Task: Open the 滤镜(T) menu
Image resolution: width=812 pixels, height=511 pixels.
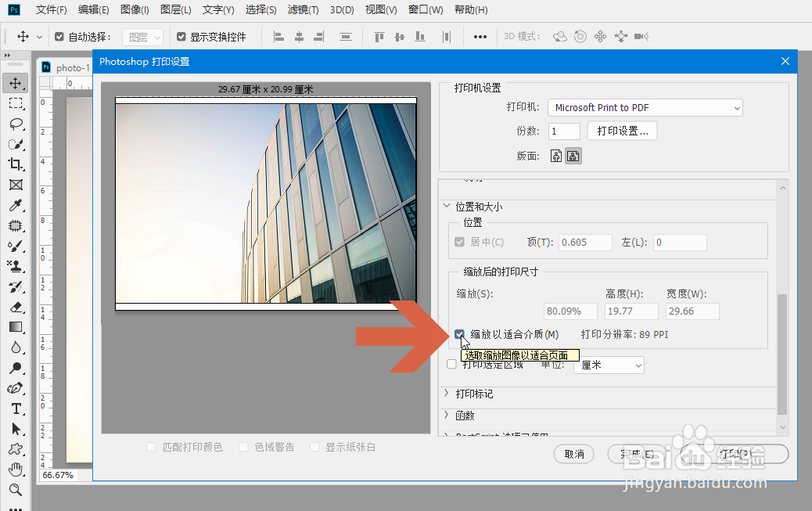Action: coord(303,10)
